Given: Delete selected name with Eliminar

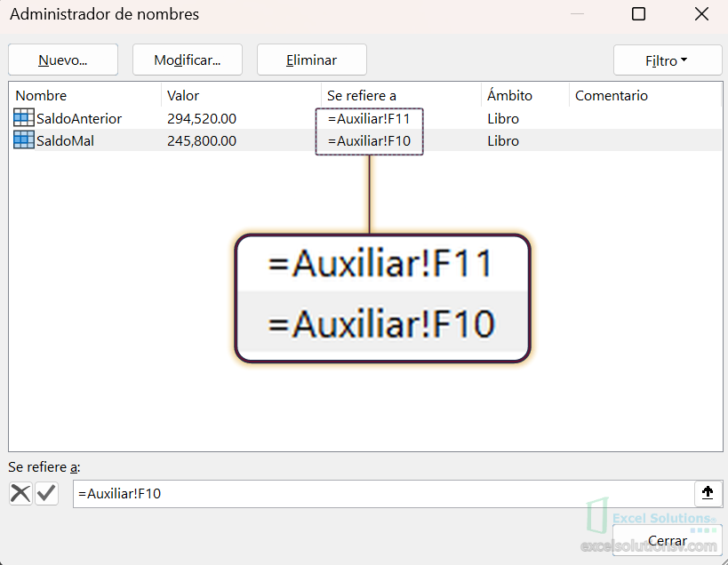Looking at the screenshot, I should click(x=312, y=60).
